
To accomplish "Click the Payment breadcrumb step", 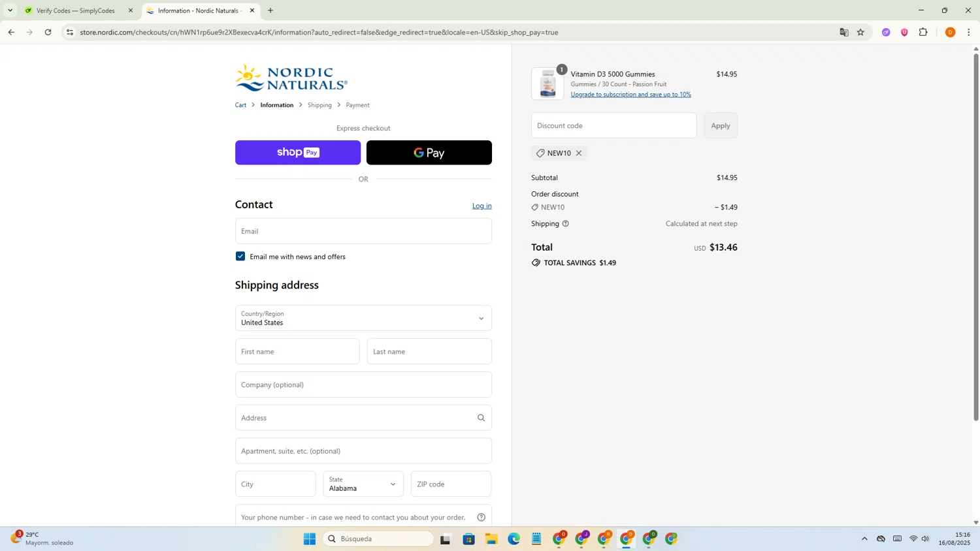I will coord(357,105).
